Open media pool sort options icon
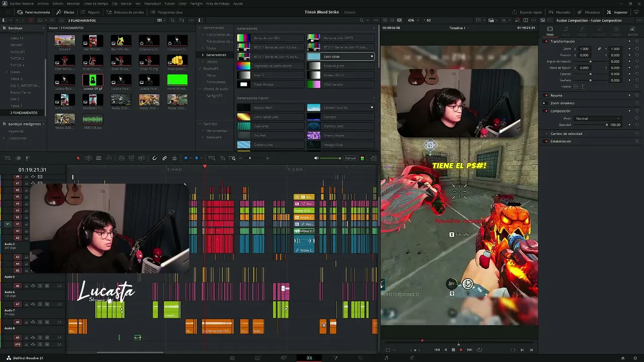 pos(181,21)
